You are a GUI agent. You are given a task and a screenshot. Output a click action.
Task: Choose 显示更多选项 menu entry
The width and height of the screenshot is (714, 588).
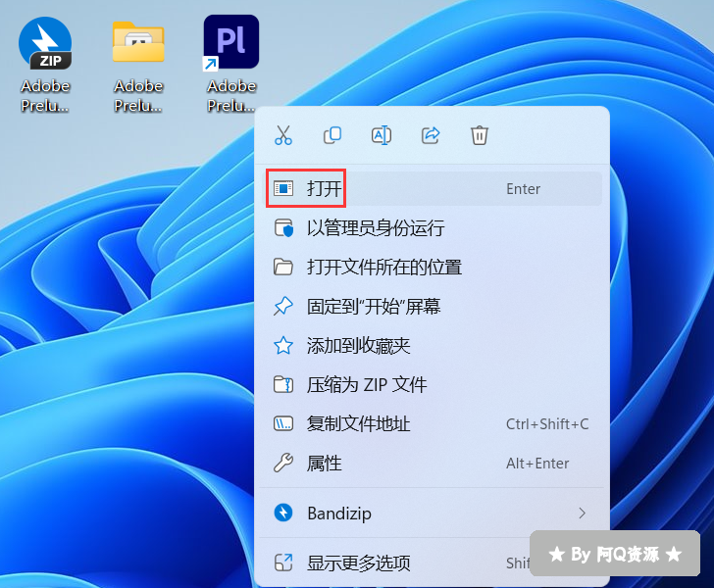tap(432, 563)
